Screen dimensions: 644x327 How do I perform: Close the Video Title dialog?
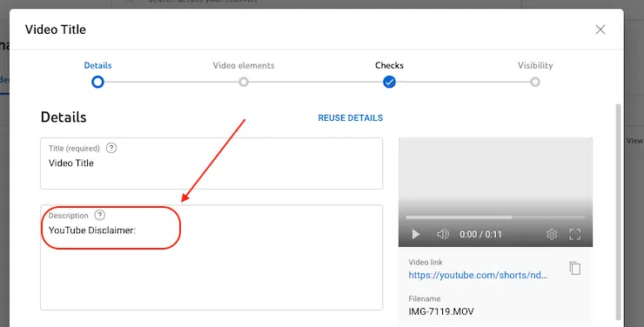(x=600, y=29)
